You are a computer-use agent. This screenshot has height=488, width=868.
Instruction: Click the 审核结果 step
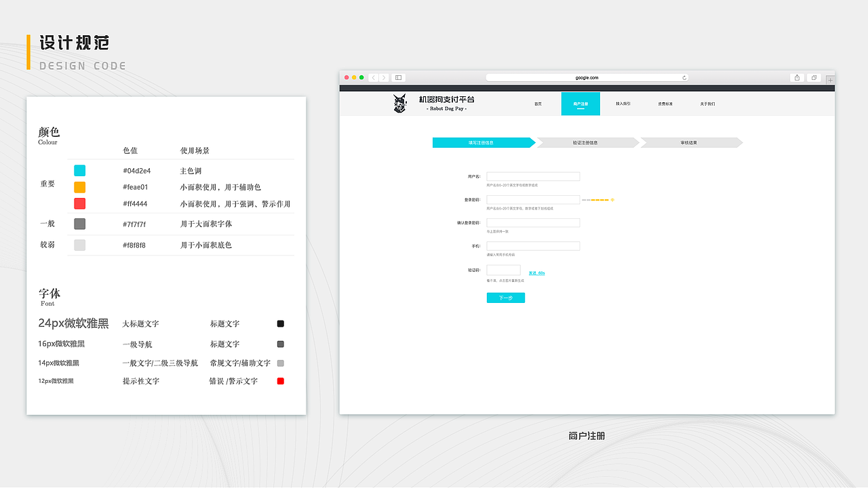tap(692, 142)
